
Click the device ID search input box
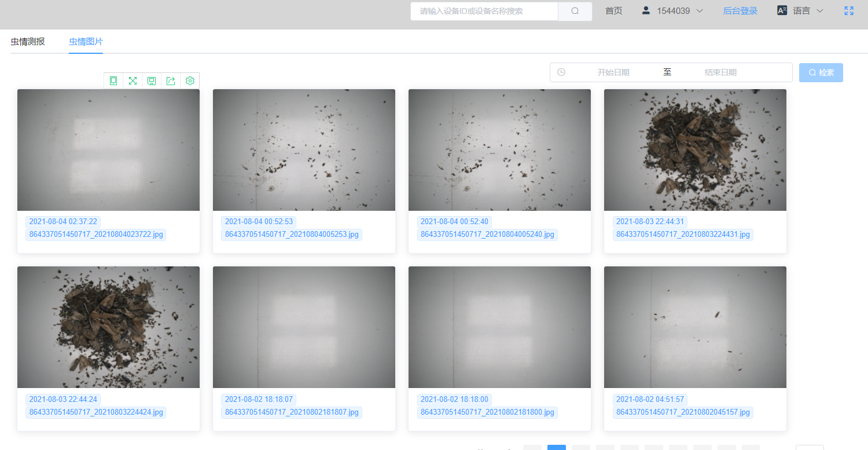click(x=484, y=11)
